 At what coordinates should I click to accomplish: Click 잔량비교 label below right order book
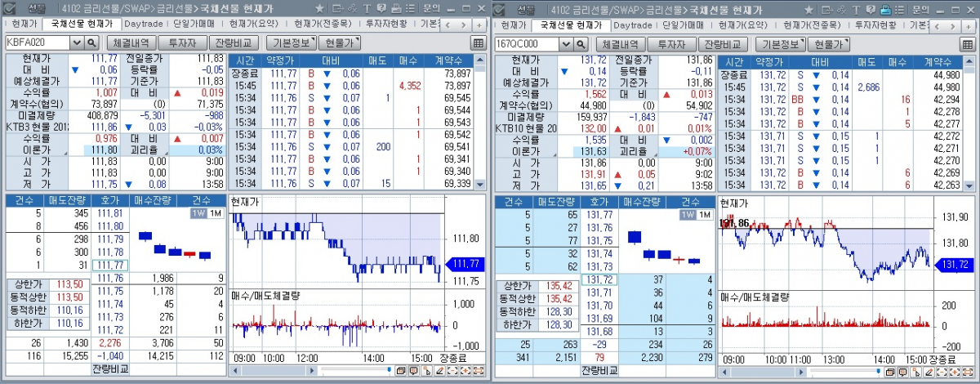point(600,371)
